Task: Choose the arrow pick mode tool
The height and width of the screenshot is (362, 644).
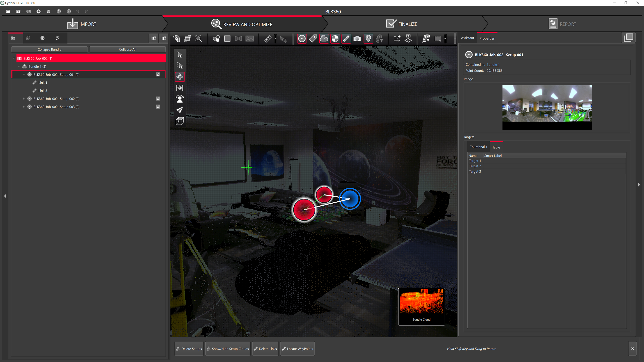Action: (180, 55)
